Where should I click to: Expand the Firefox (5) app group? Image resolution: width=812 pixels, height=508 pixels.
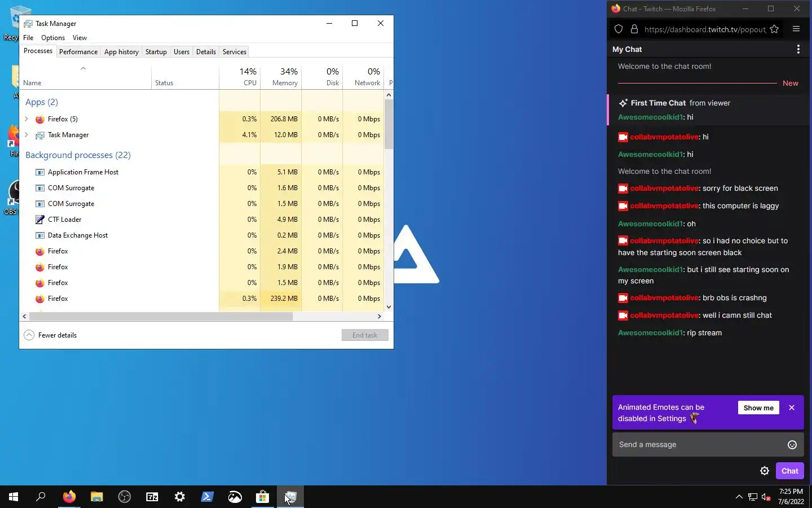27,119
